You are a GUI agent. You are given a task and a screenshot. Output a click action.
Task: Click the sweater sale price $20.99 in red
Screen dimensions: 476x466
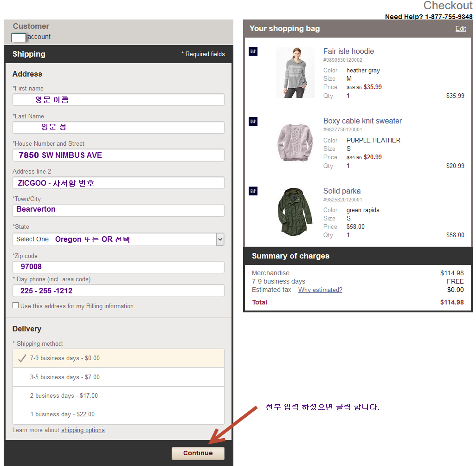point(373,157)
